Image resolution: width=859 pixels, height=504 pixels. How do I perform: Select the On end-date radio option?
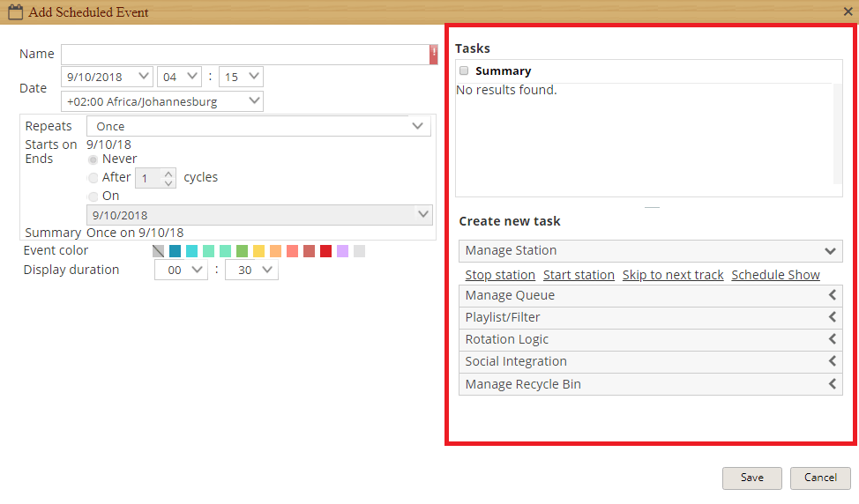pos(93,196)
